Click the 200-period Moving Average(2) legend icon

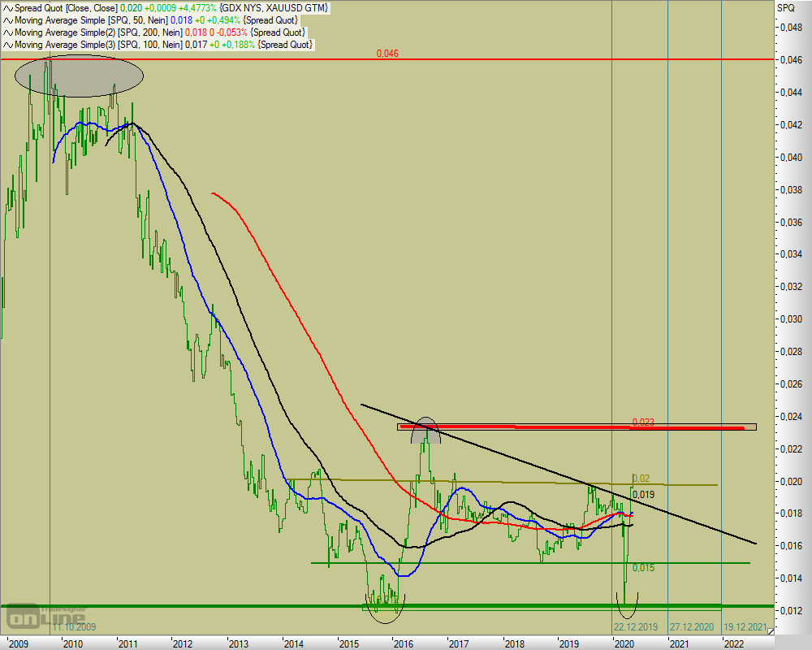[7, 32]
